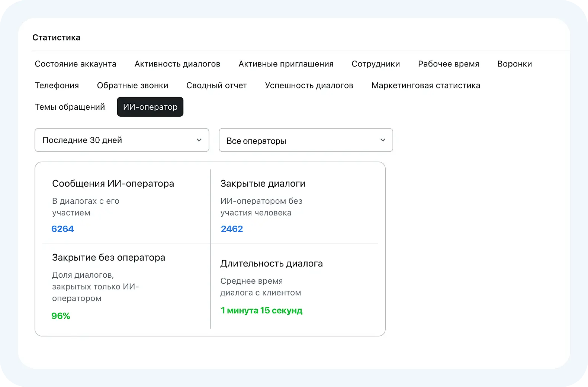Select the active ИИ-оператор tab
Screen dimensions: 588x387
click(x=150, y=107)
